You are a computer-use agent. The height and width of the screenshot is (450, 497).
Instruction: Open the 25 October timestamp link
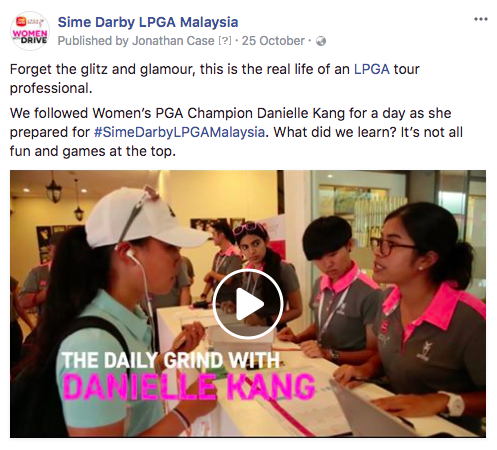pos(273,41)
